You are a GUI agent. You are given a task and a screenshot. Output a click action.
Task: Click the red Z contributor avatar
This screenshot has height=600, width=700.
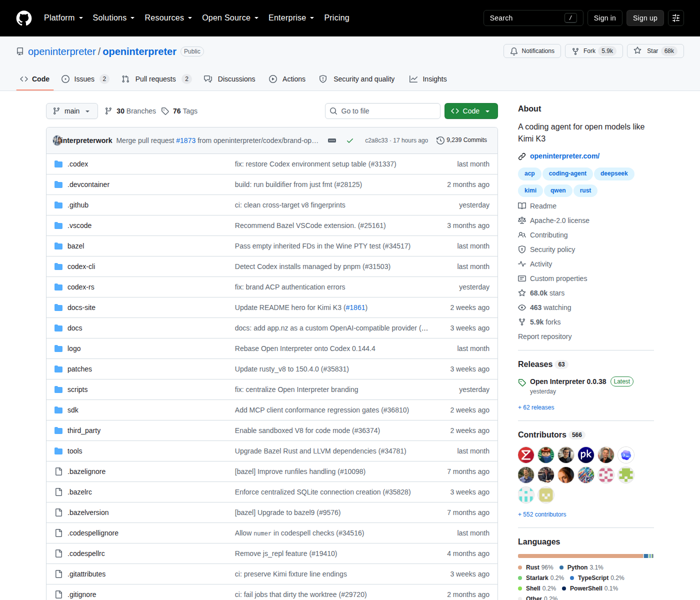point(526,455)
